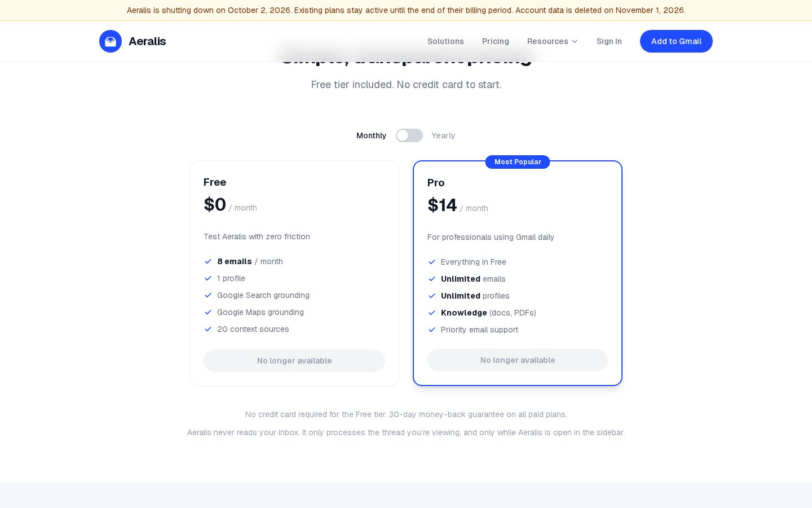This screenshot has width=812, height=508.
Task: Click the Pro plan title
Action: (x=436, y=183)
